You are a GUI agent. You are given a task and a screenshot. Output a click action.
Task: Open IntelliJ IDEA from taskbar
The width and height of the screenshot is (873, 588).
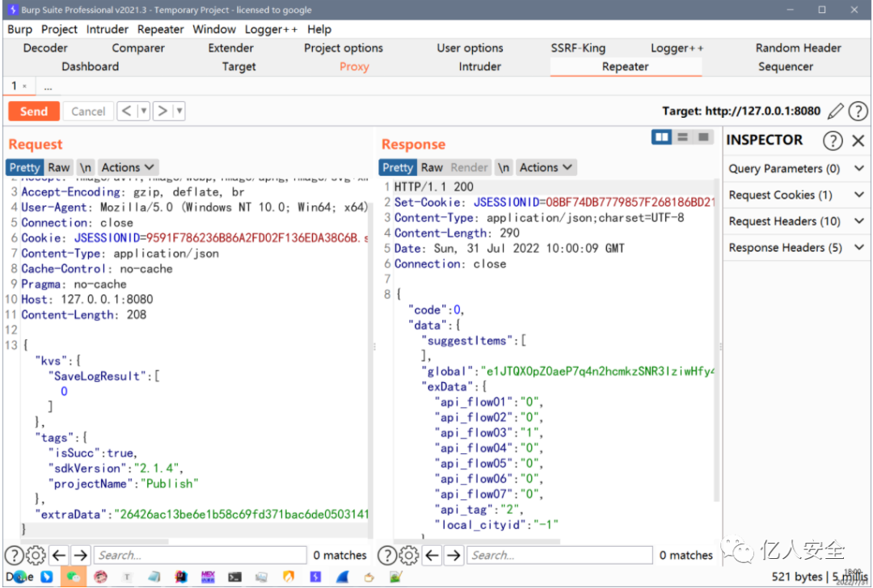181,577
